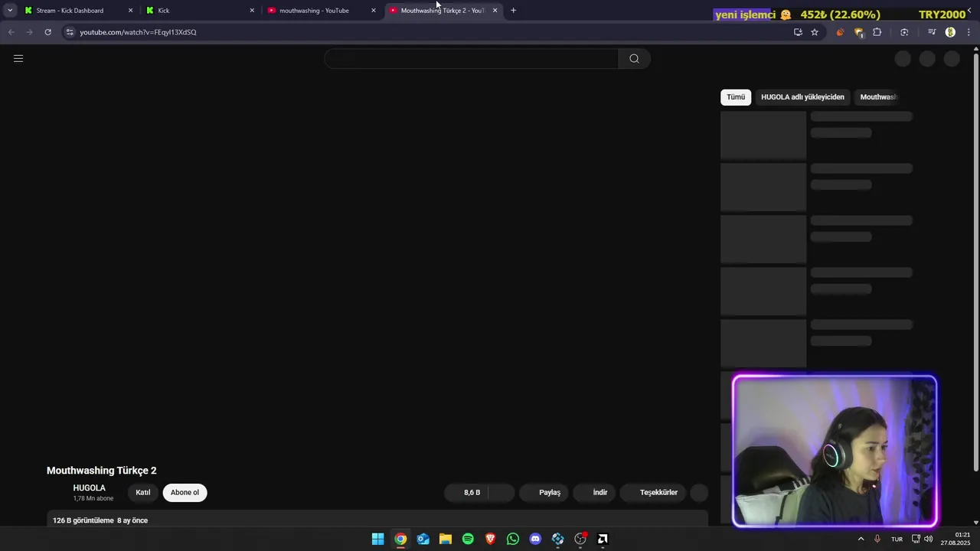Select the Tümü filter chip

point(736,97)
